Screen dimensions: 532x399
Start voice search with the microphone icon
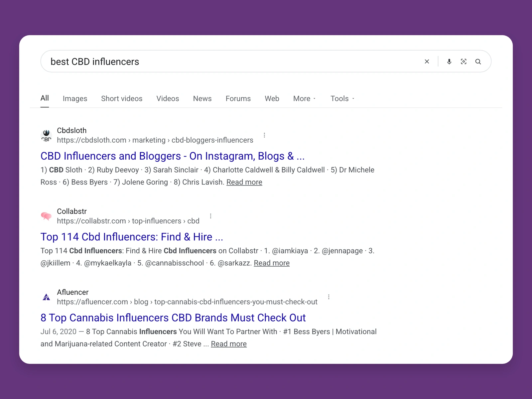pyautogui.click(x=449, y=62)
